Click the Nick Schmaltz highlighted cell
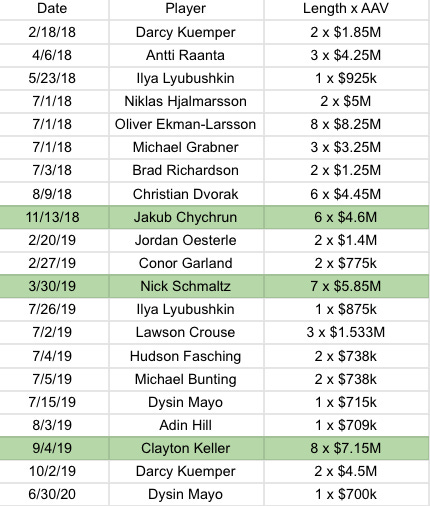This screenshot has width=430, height=506. 186,286
